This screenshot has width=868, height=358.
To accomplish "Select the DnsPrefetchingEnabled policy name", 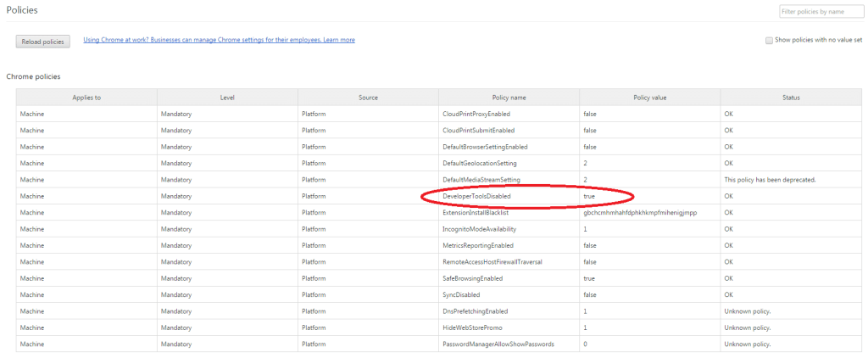I will click(475, 311).
